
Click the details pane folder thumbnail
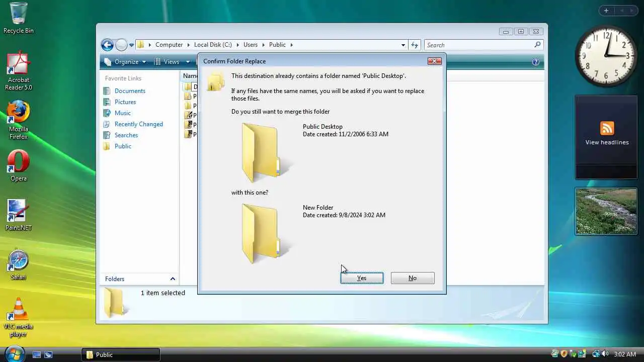pyautogui.click(x=115, y=303)
